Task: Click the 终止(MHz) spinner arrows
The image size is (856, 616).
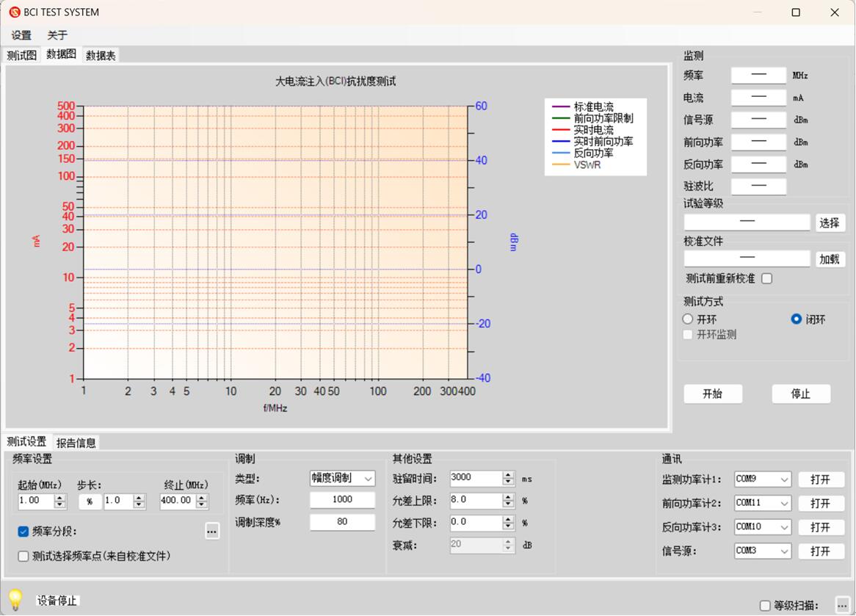Action: 202,501
